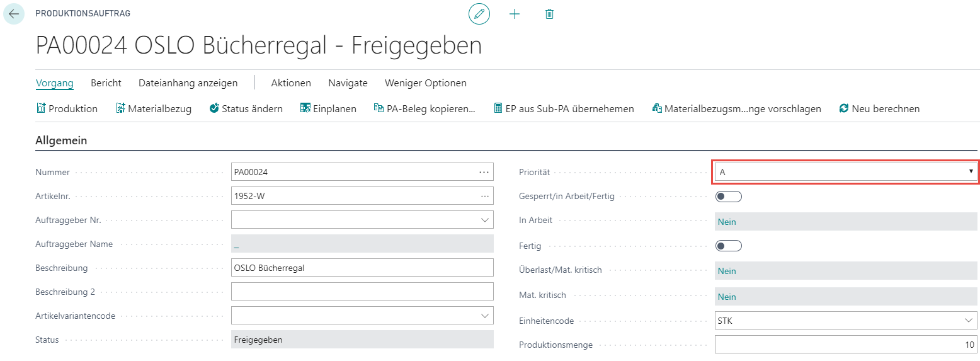This screenshot has width=980, height=361.
Task: Click Status ändern action
Action: [x=246, y=108]
